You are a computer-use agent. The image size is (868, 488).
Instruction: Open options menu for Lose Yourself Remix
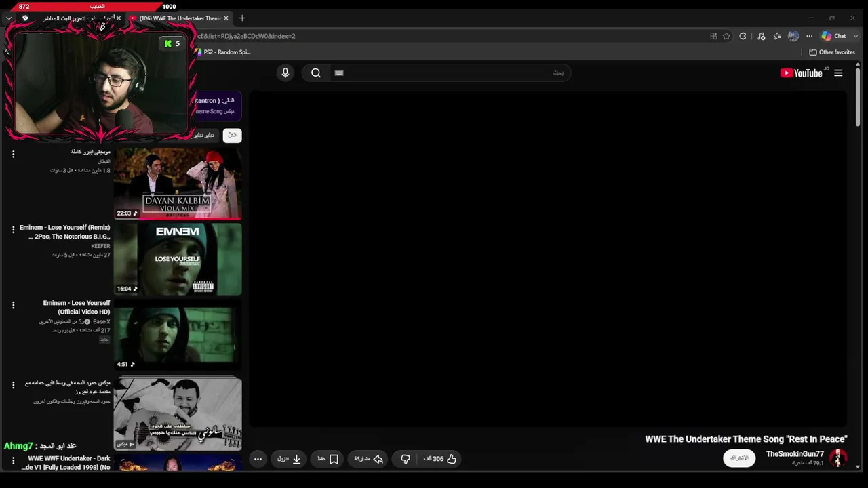click(x=13, y=230)
